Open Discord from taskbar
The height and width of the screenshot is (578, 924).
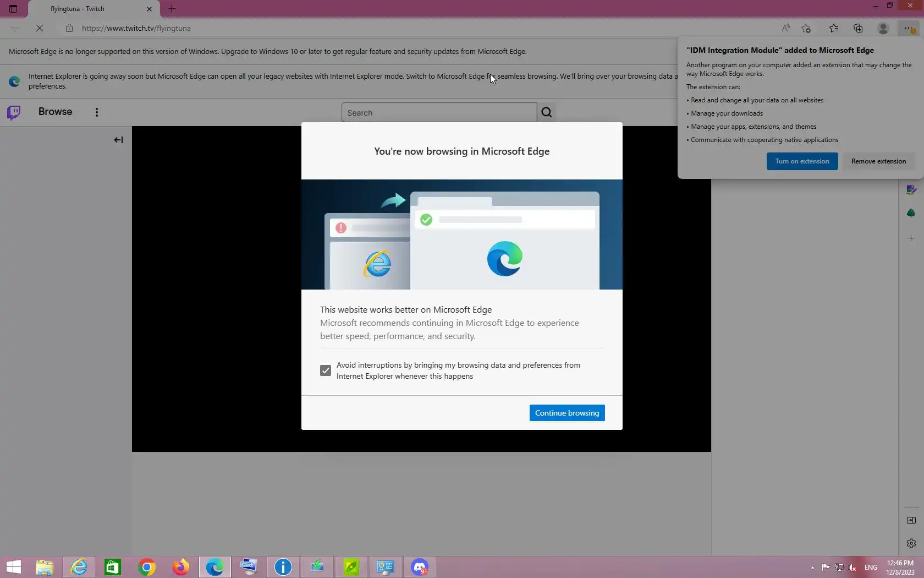420,567
